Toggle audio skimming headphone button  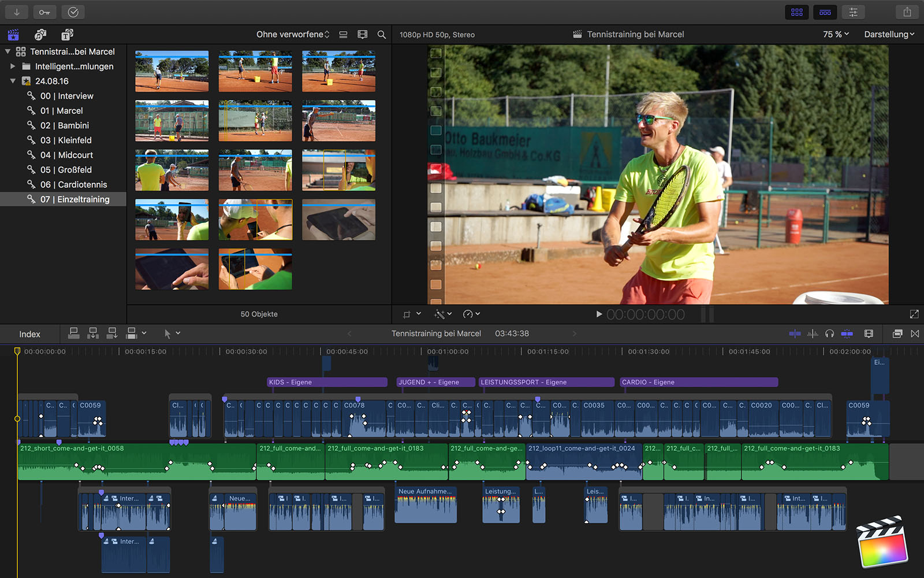click(x=829, y=334)
